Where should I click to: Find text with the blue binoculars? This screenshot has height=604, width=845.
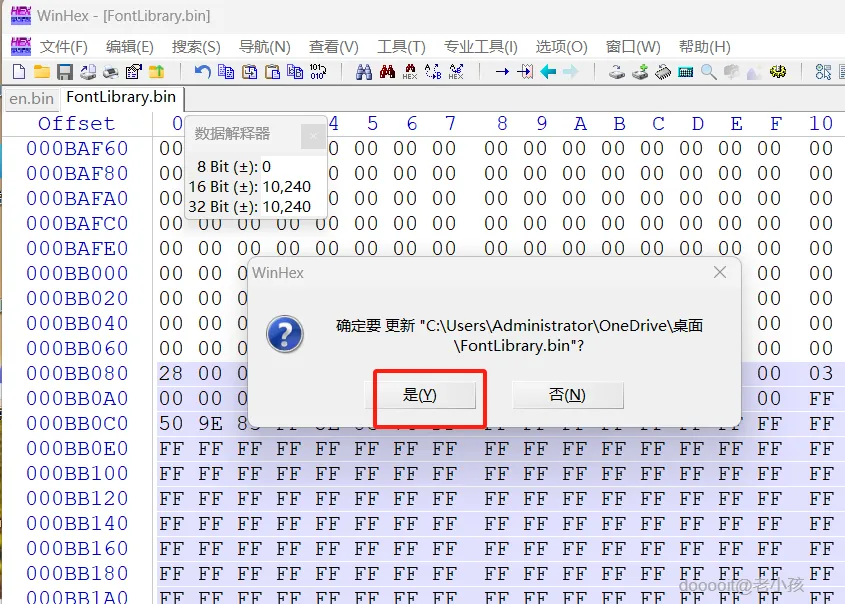click(364, 71)
